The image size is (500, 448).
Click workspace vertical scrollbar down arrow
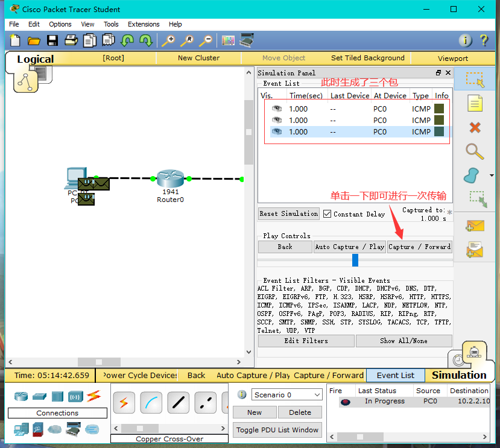pyautogui.click(x=248, y=352)
